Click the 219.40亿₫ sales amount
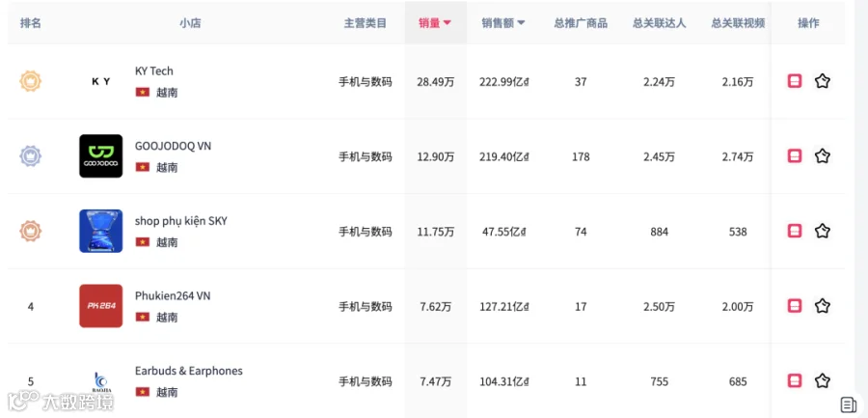Image resolution: width=868 pixels, height=418 pixels. 504,157
